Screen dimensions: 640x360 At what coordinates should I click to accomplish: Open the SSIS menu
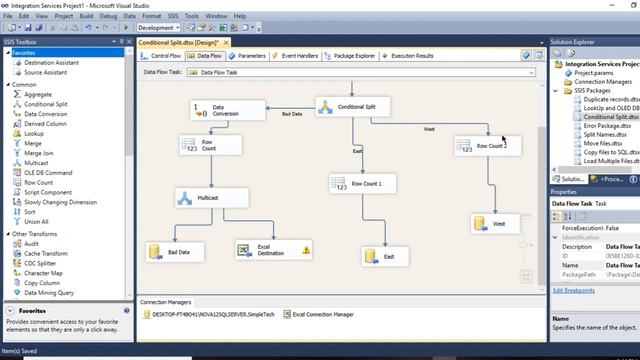(173, 16)
